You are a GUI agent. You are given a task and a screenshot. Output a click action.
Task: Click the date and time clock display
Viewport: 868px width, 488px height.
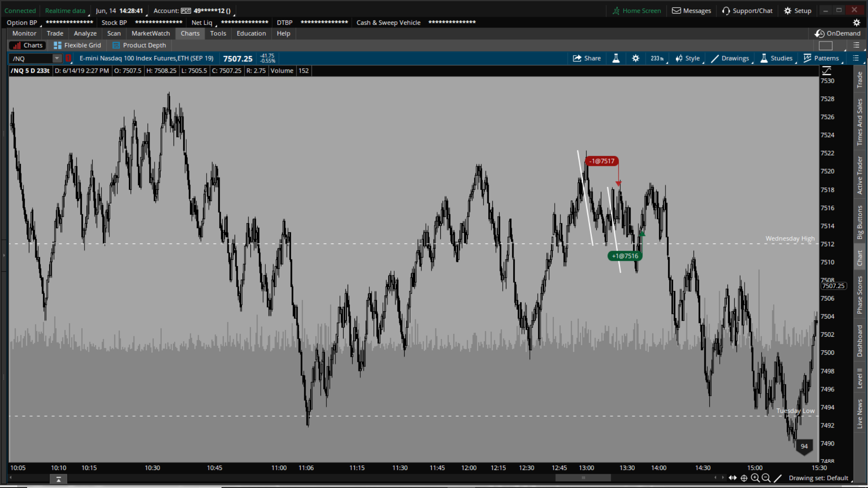(x=119, y=11)
